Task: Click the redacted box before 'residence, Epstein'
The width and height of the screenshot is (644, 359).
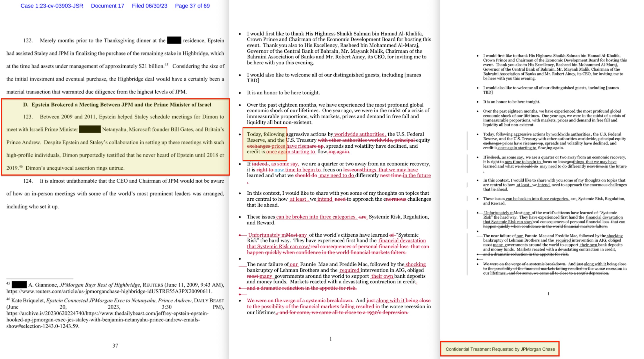Action: tap(174, 40)
